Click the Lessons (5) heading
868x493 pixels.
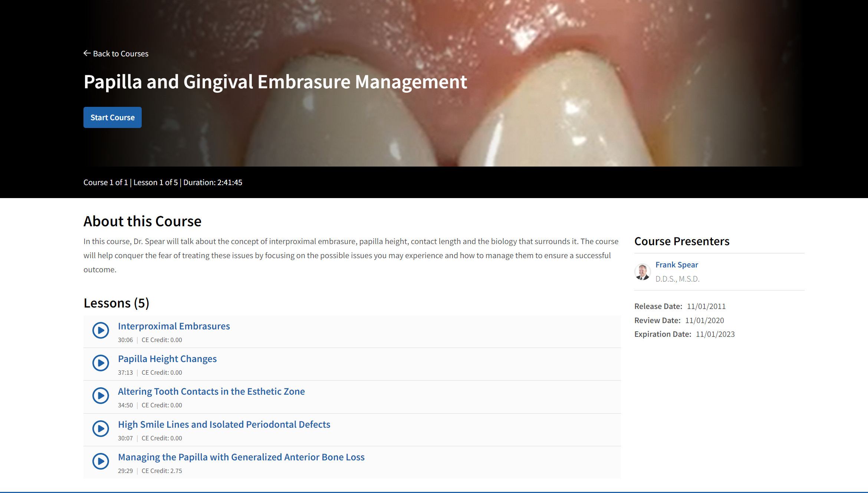point(116,303)
